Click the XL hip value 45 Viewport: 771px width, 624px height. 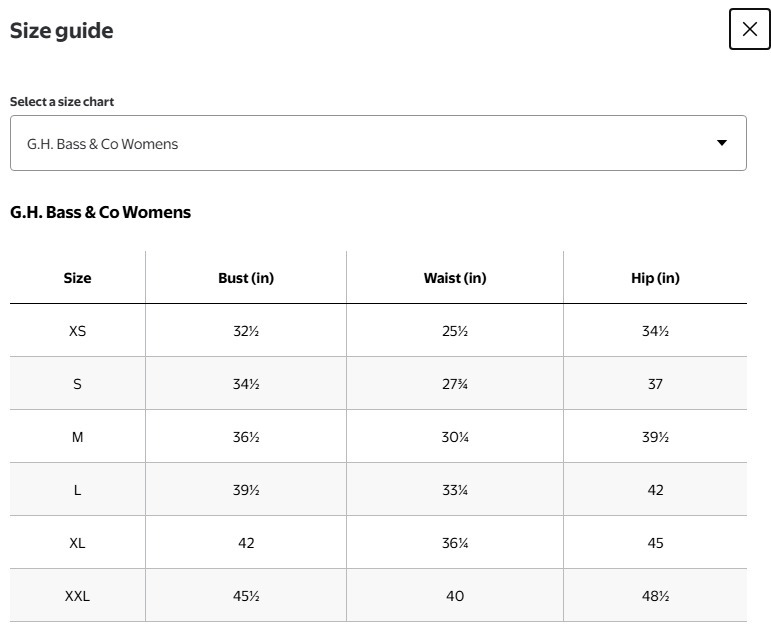point(655,543)
